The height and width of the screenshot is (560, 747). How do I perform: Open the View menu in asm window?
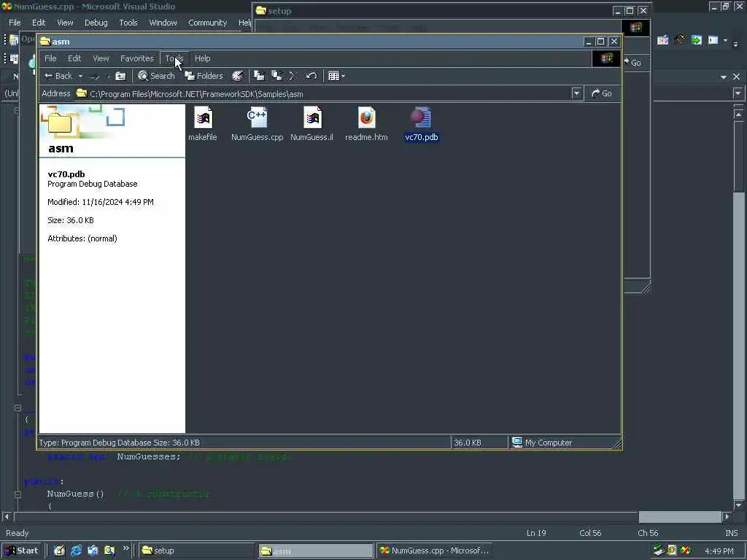101,58
